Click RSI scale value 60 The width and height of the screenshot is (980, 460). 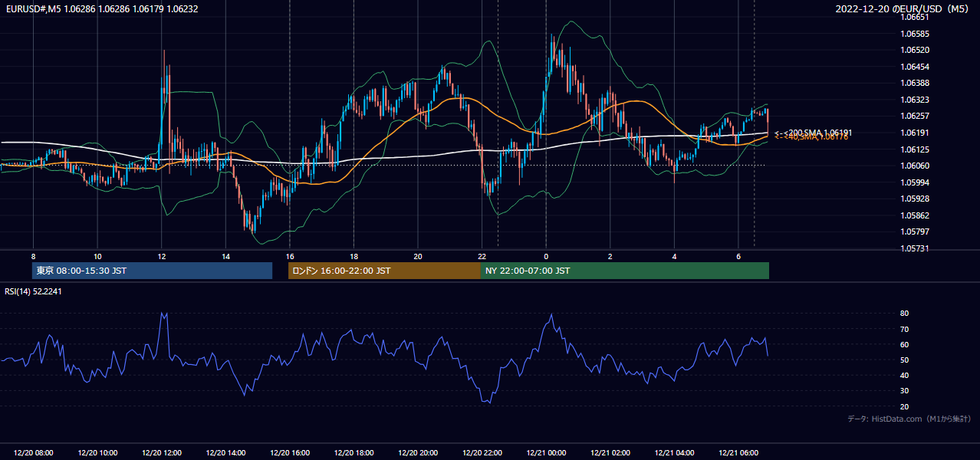904,344
